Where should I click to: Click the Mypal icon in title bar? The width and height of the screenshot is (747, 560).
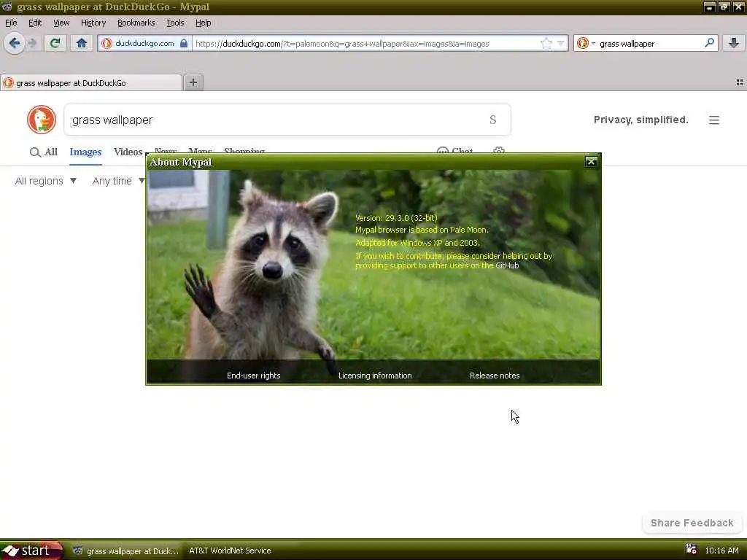click(7, 7)
